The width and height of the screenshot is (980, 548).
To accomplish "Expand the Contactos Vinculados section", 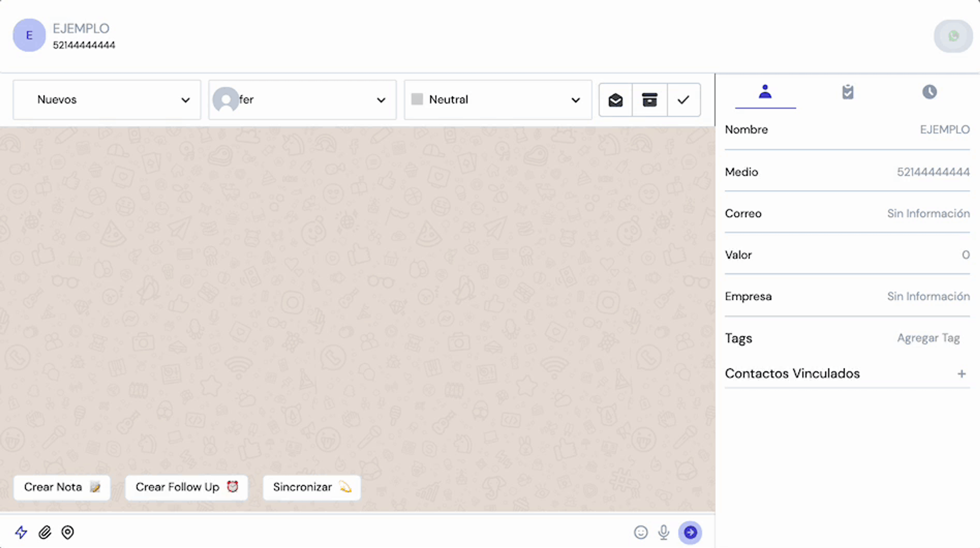I will [x=847, y=374].
